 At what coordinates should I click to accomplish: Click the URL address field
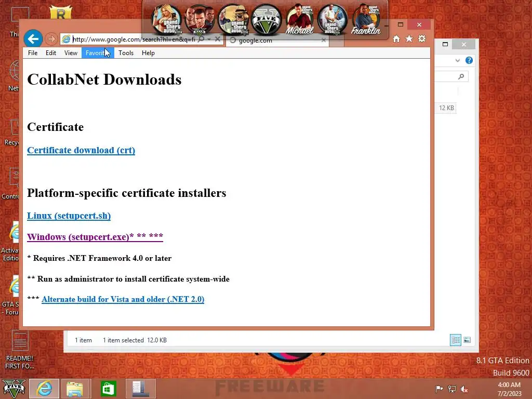point(134,39)
